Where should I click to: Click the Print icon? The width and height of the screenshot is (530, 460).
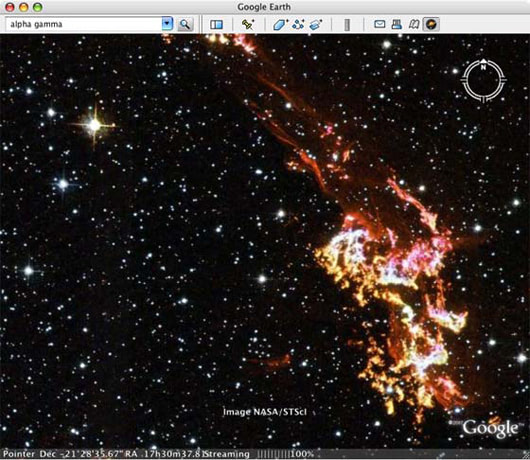click(x=396, y=24)
